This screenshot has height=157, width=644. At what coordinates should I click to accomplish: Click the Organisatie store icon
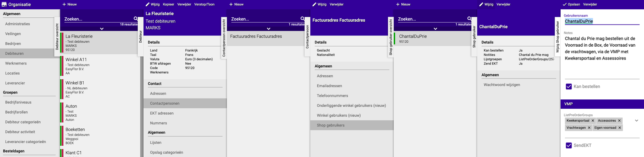pyautogui.click(x=4, y=4)
